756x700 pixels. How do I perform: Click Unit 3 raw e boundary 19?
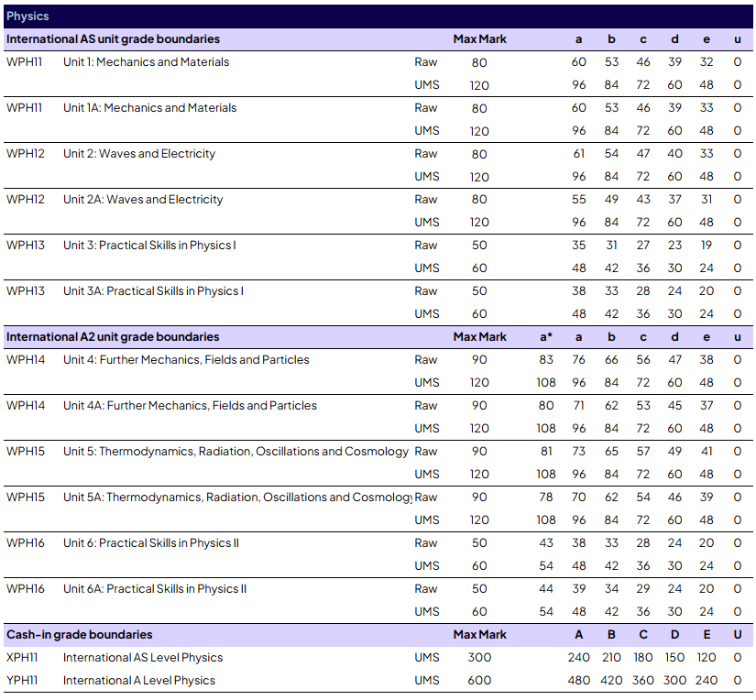(707, 246)
